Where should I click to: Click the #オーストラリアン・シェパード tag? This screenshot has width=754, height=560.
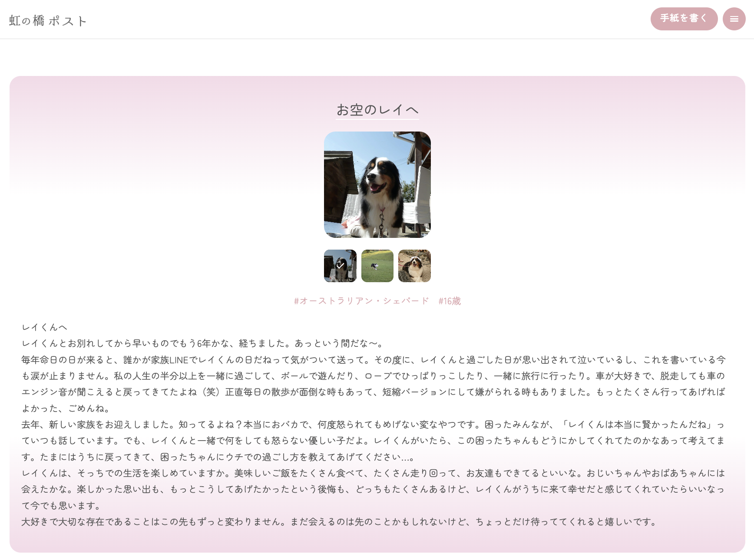click(x=361, y=301)
